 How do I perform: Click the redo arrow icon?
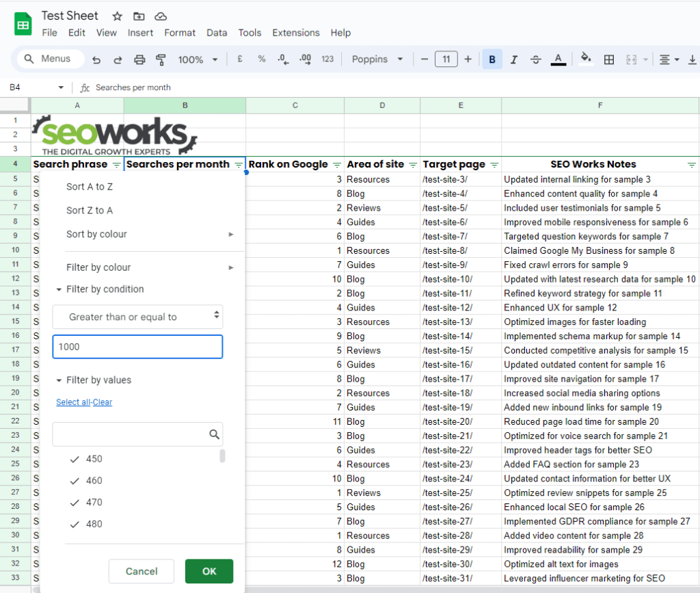click(x=118, y=60)
